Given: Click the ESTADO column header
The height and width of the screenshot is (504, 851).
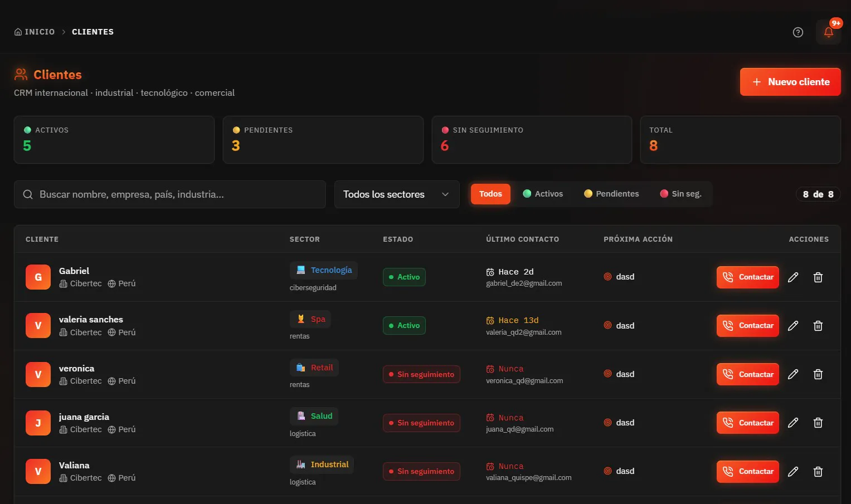Looking at the screenshot, I should (398, 239).
